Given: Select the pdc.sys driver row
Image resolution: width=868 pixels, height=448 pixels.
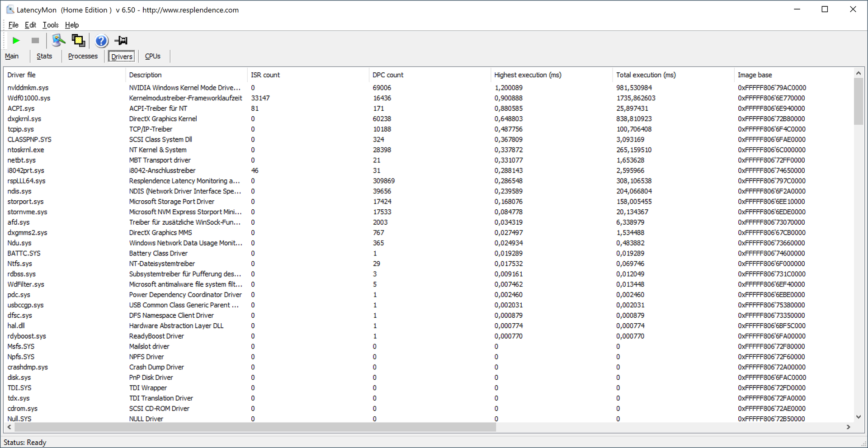Looking at the screenshot, I should coord(429,295).
